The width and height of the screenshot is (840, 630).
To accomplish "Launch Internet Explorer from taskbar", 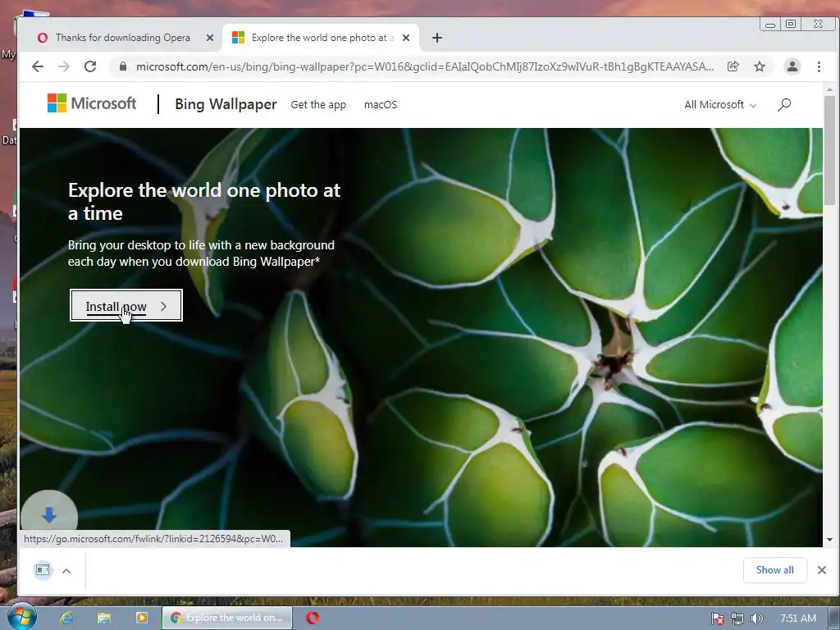I will coord(66,618).
